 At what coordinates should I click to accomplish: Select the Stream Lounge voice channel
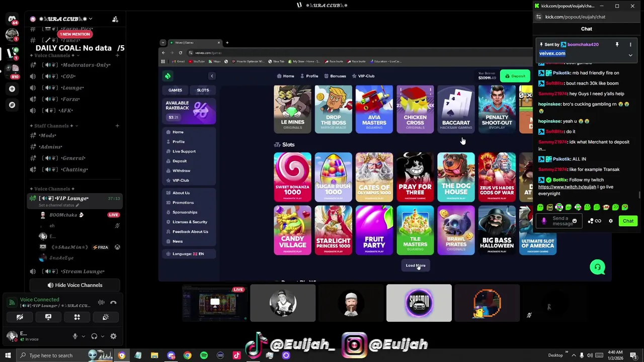[74, 271]
